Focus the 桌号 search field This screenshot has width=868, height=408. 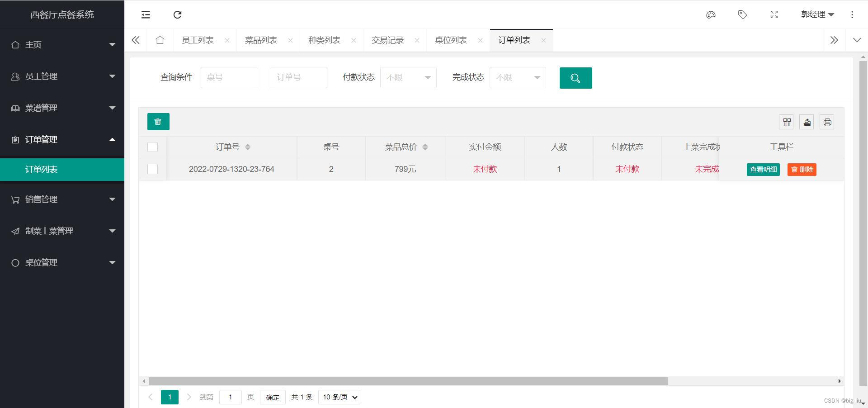point(229,77)
